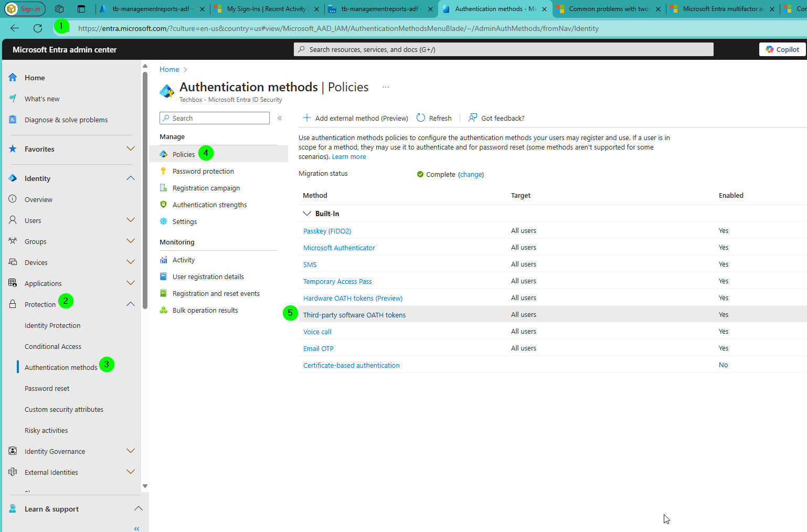Expand the Favorites section chevron
Viewport: 807px width, 532px height.
(x=131, y=149)
